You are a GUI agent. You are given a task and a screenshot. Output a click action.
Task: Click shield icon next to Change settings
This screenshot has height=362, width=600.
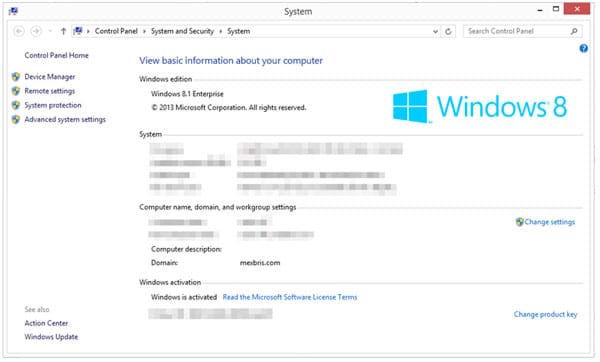click(x=519, y=222)
